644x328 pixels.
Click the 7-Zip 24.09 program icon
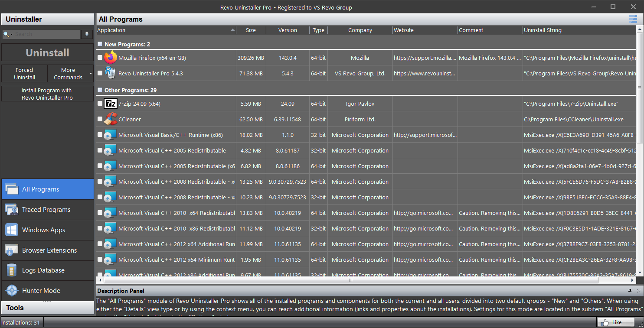click(x=111, y=104)
